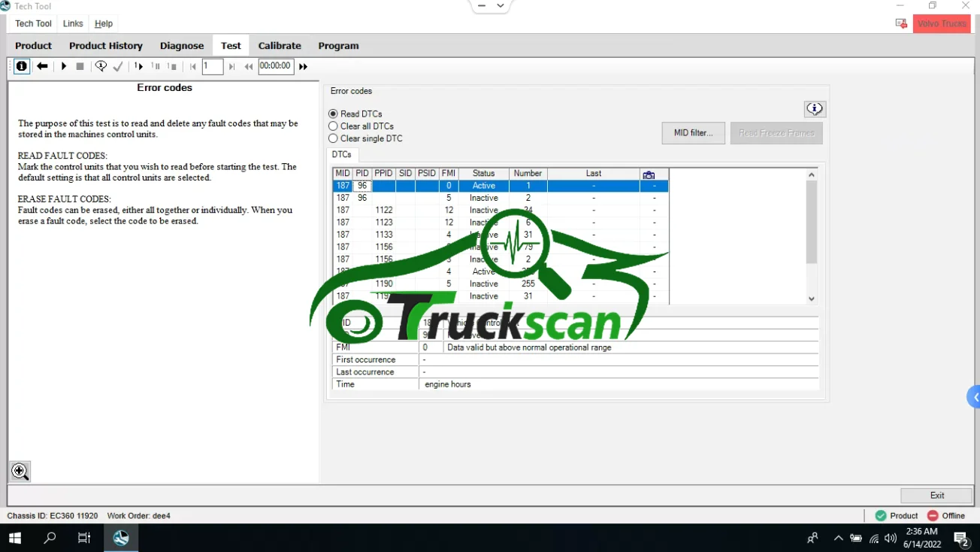Click the information icon in the test toolbar
980x552 pixels.
tap(22, 66)
